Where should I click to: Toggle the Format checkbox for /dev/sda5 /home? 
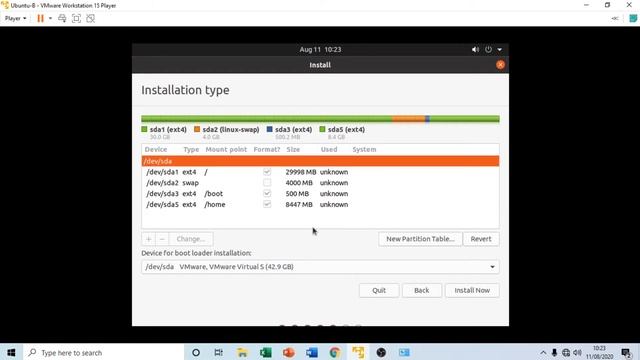[267, 204]
